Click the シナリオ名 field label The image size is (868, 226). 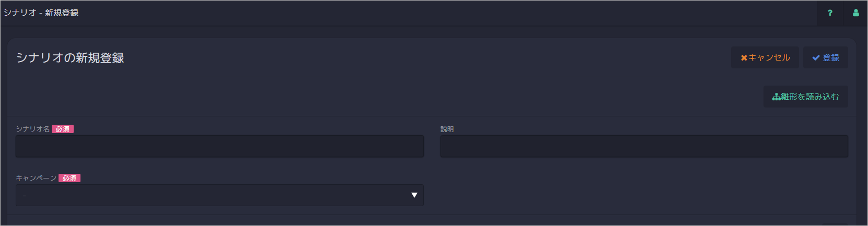[33, 129]
